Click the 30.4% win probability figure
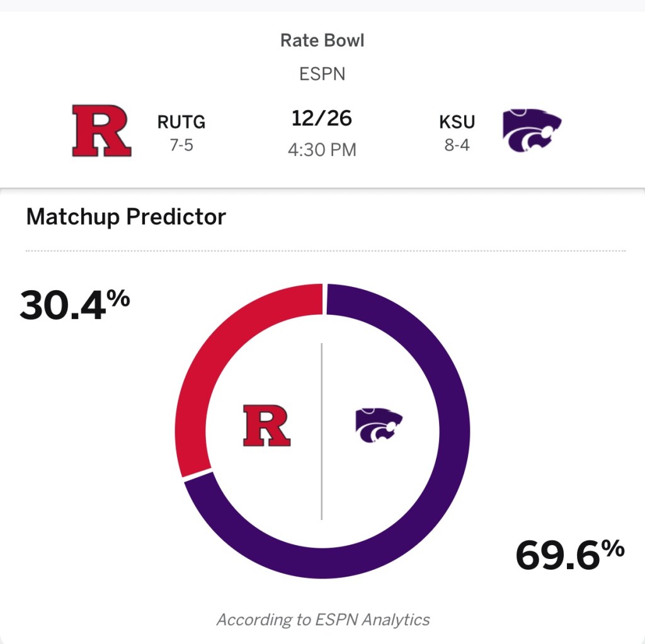This screenshot has height=644, width=645. (74, 304)
